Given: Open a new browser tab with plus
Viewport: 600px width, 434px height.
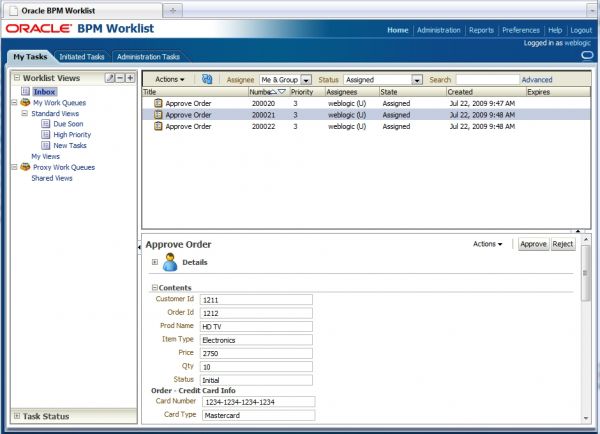Looking at the screenshot, I should click(x=173, y=11).
